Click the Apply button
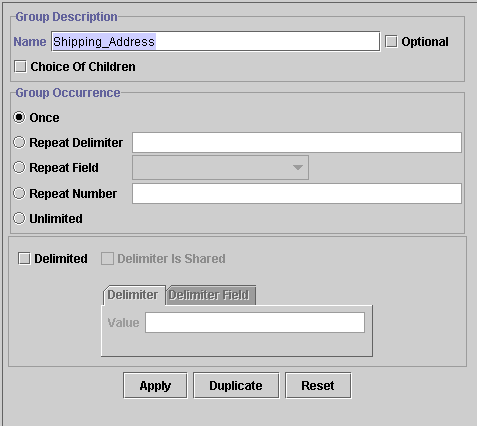477x426 pixels. [155, 385]
